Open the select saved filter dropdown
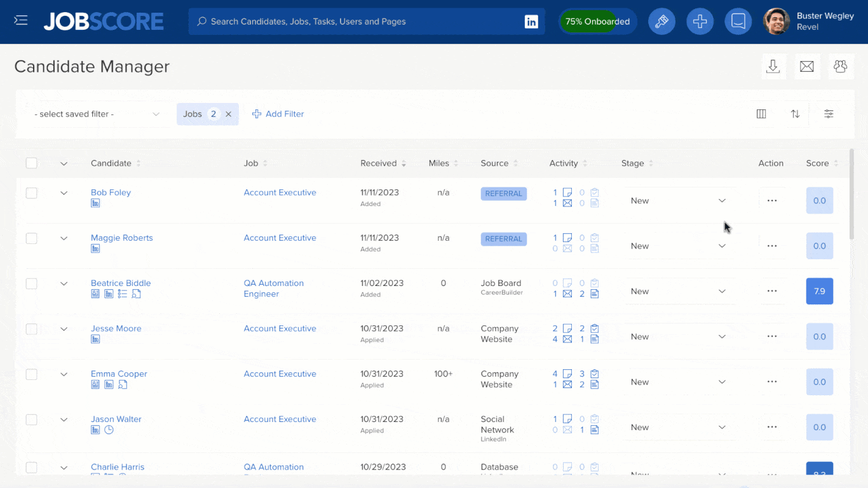The image size is (868, 488). tap(98, 114)
